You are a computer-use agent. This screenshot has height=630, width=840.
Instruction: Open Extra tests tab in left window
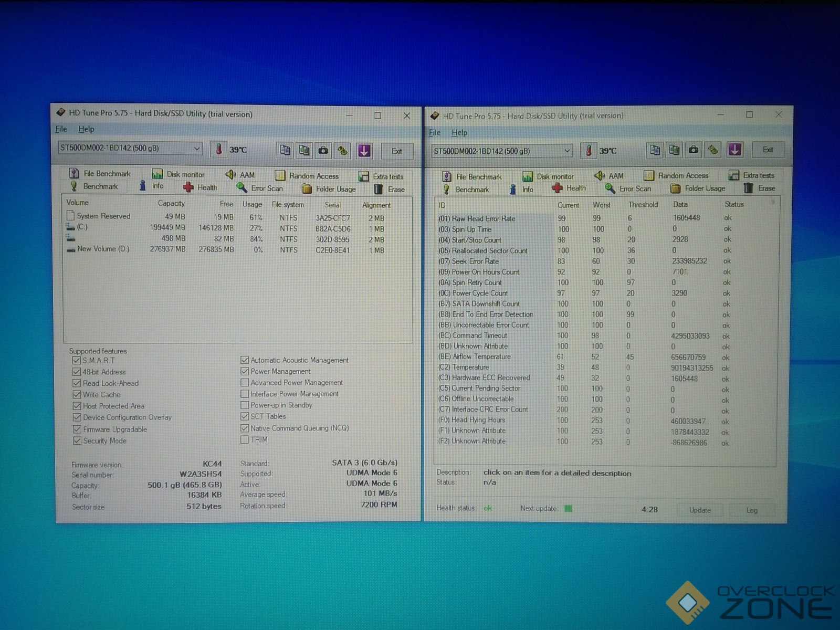click(x=382, y=176)
